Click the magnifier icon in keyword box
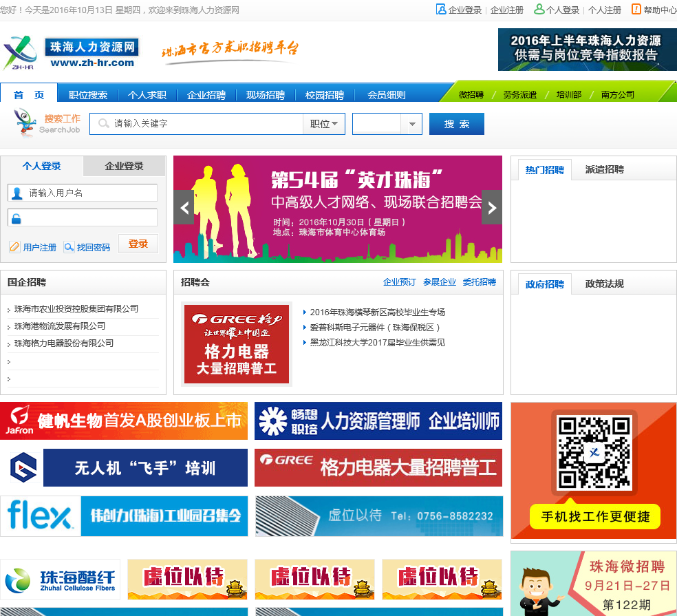 tap(104, 124)
